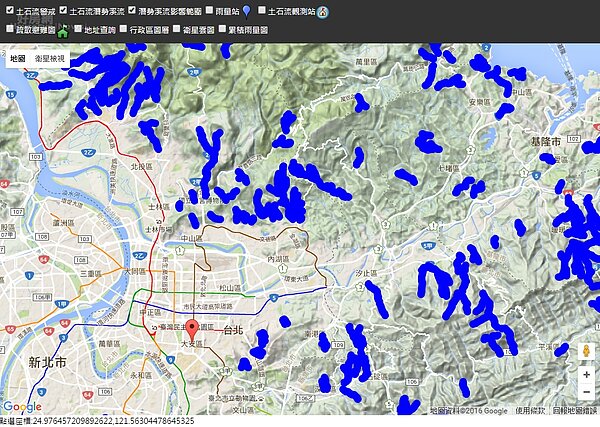Tick the 地址查詢 checkbox
The image size is (600, 427).
coord(78,29)
